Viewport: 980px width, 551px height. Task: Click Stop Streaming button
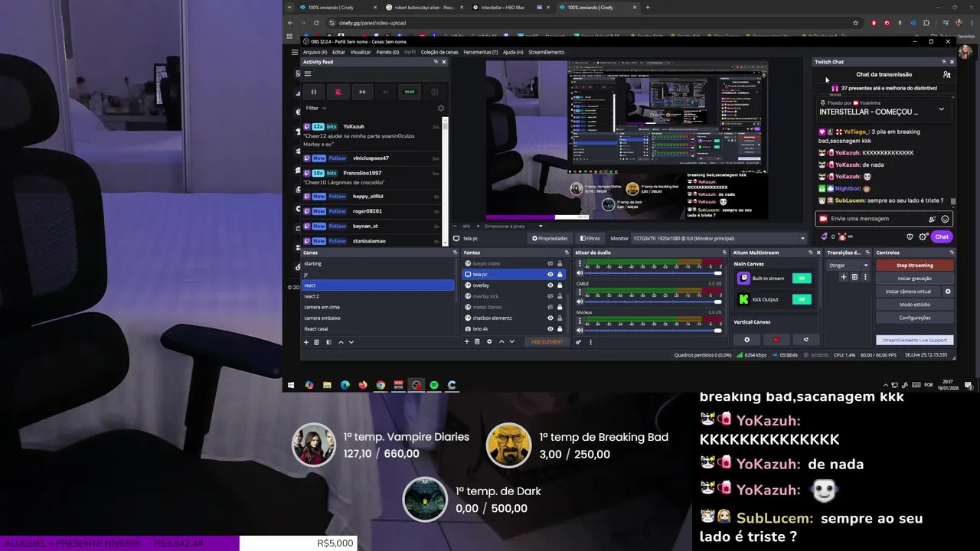click(915, 266)
